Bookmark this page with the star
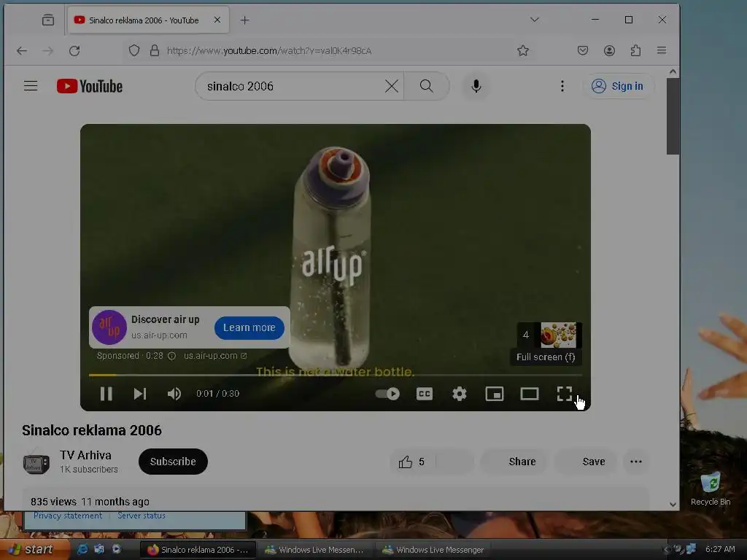Screen dimensions: 747x560 [x=523, y=50]
